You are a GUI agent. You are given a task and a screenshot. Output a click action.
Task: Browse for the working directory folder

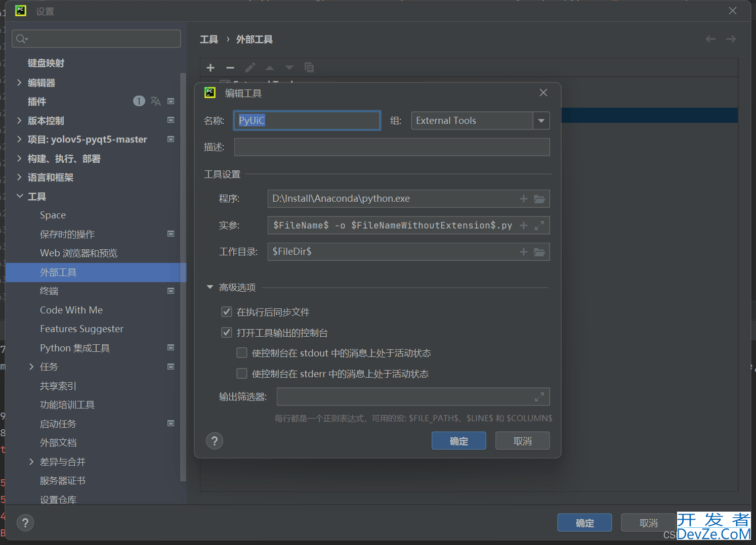tap(539, 252)
